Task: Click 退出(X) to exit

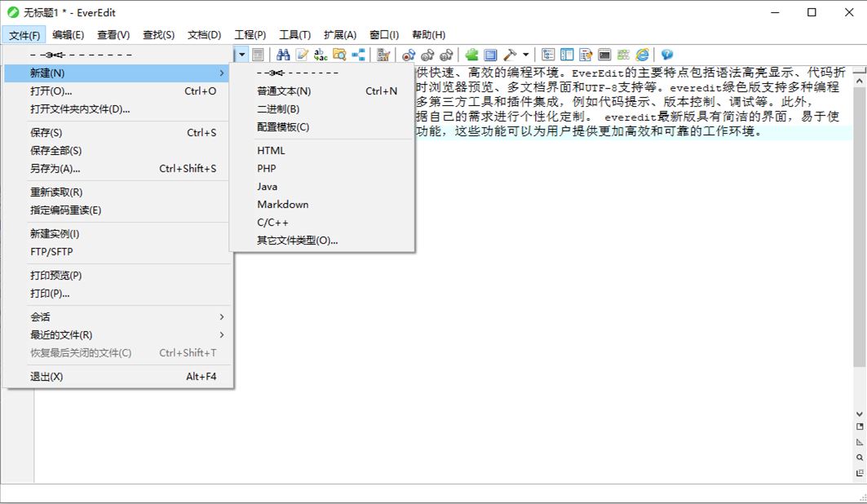Action: [117, 377]
